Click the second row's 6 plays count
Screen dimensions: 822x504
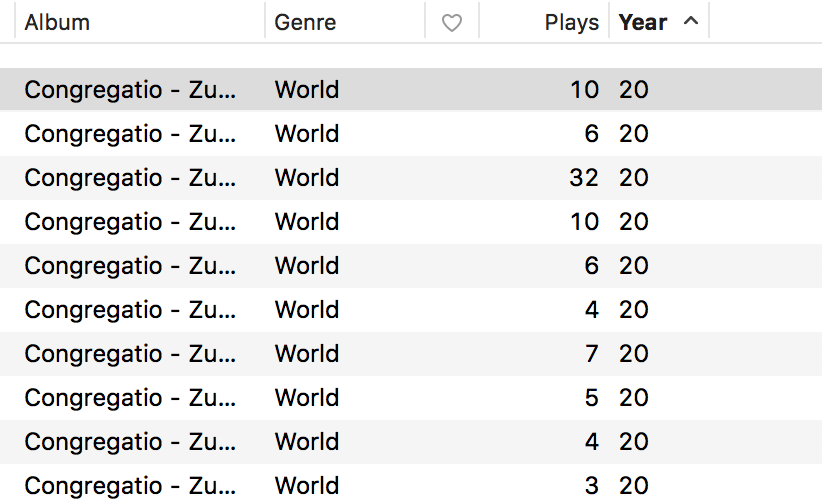pyautogui.click(x=591, y=134)
